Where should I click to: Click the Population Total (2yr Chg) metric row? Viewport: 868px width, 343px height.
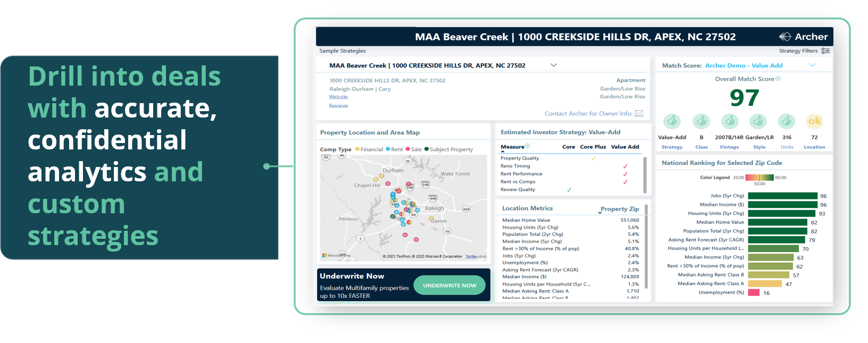click(x=571, y=234)
